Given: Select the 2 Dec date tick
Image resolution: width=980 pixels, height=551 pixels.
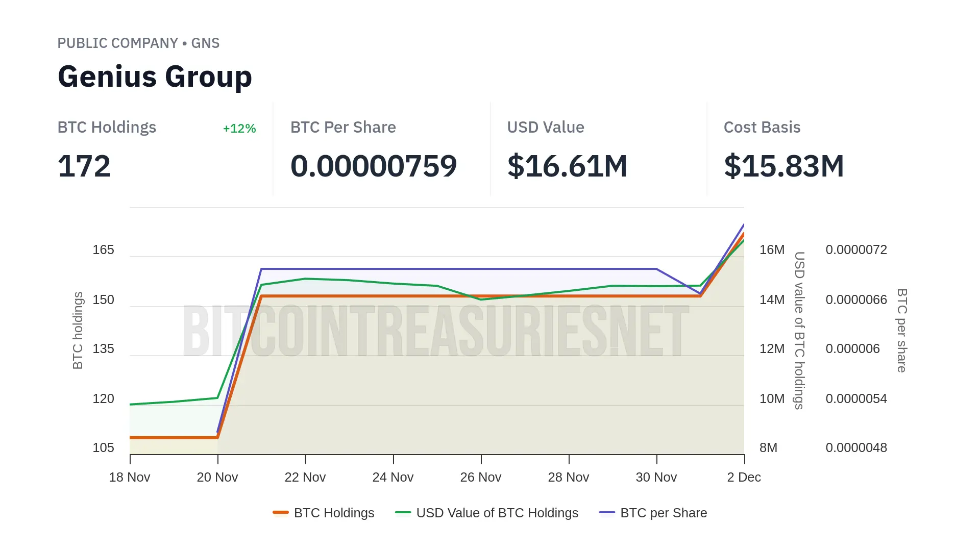Looking at the screenshot, I should pyautogui.click(x=744, y=478).
